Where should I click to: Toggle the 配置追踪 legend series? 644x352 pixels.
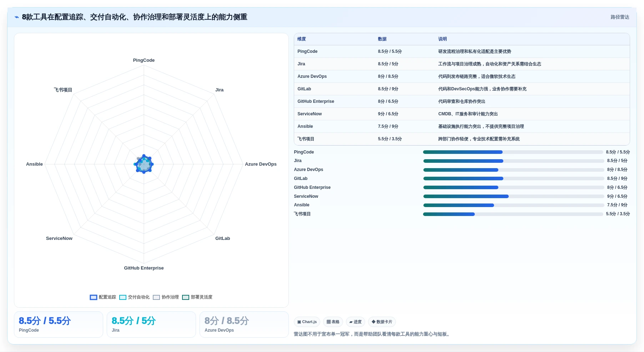tap(103, 297)
